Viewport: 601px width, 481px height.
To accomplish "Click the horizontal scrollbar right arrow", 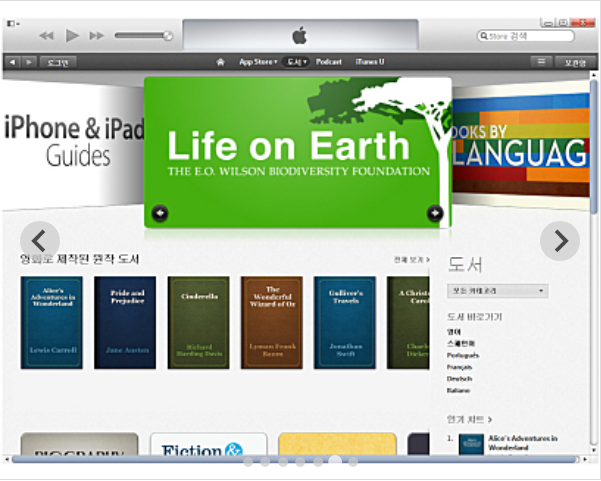I will (x=585, y=459).
